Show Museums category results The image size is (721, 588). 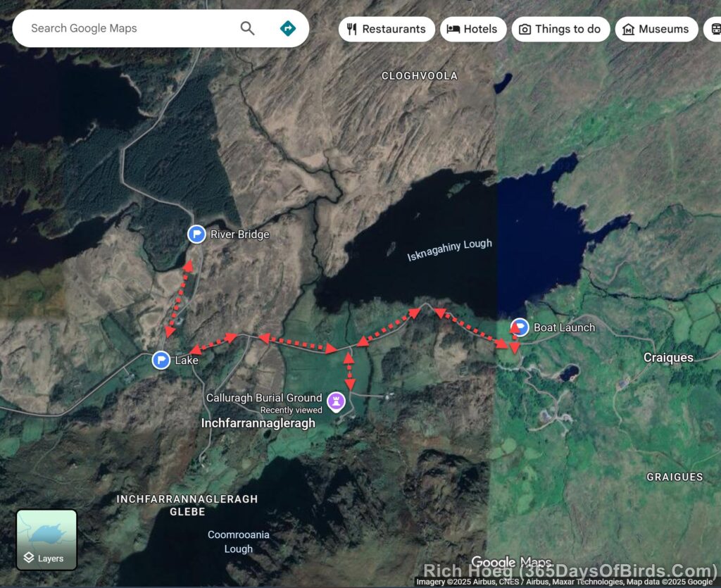click(x=656, y=29)
